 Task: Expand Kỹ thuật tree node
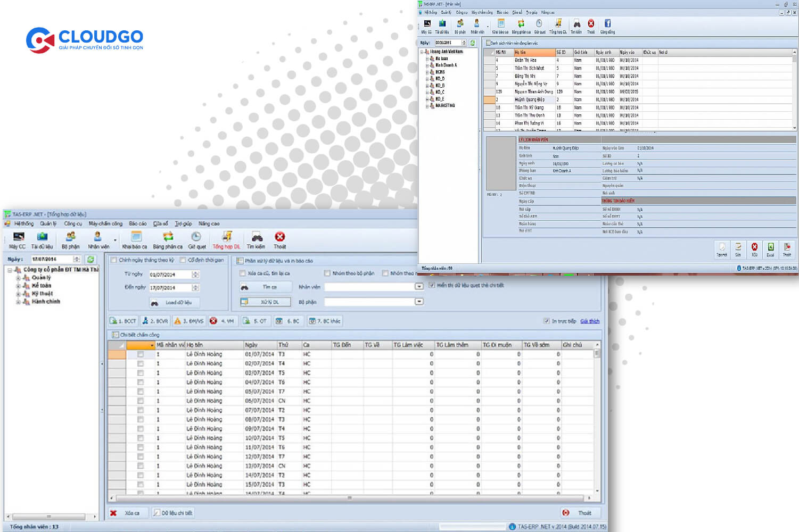(x=18, y=294)
